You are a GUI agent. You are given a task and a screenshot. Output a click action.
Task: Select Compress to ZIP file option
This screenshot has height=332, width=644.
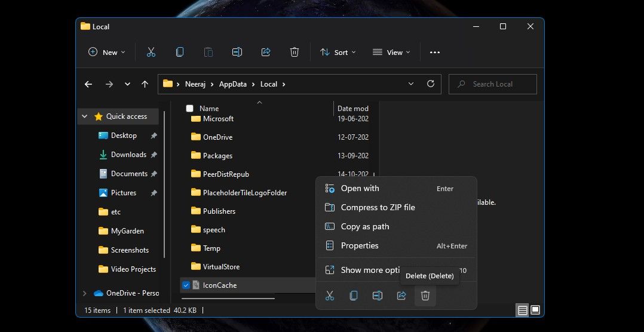pyautogui.click(x=378, y=208)
